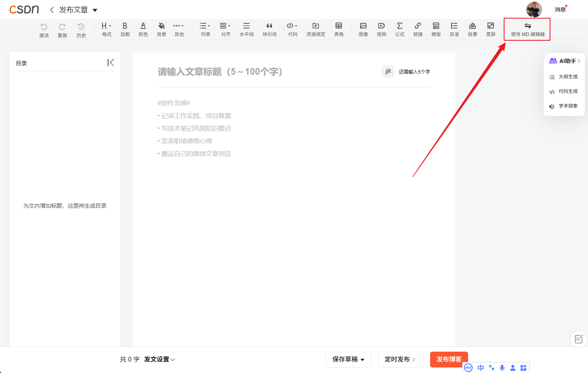
Task: Open the IME toolbox grid icon
Action: [524, 368]
